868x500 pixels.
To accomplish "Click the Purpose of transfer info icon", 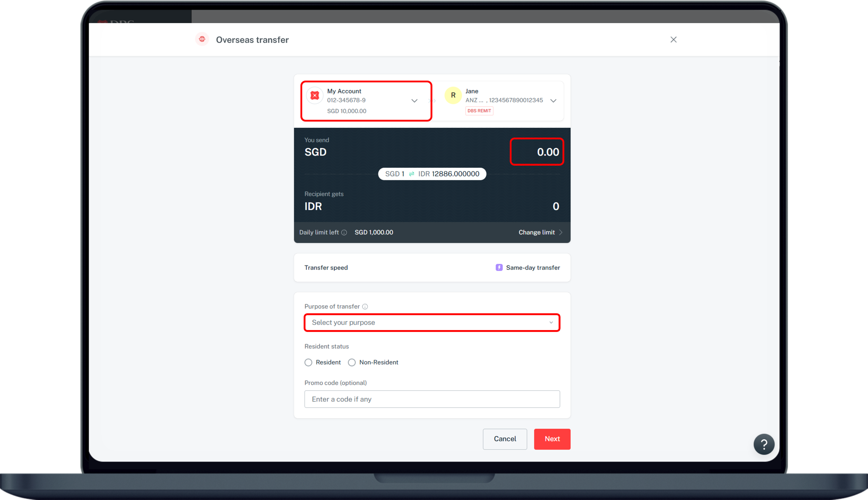I will click(x=365, y=307).
